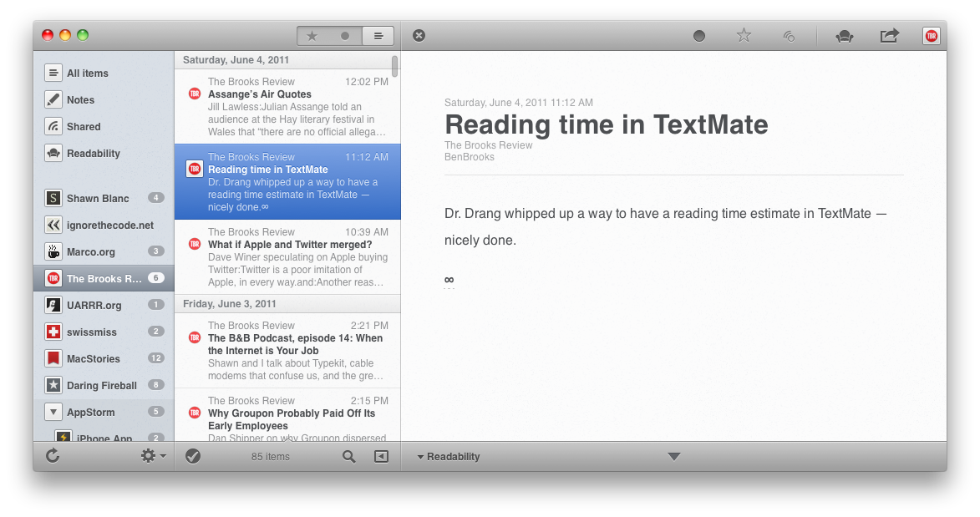
Task: Open the Readability dropdown menu
Action: [x=449, y=457]
